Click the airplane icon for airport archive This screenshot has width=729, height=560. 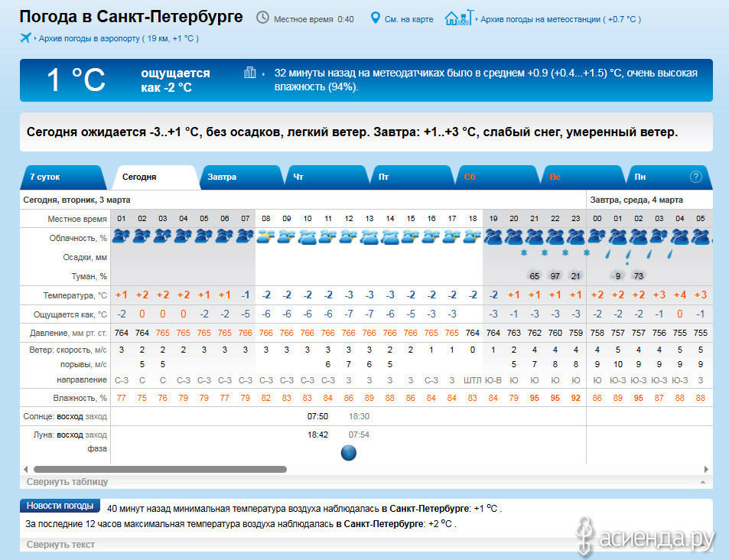pos(27,37)
